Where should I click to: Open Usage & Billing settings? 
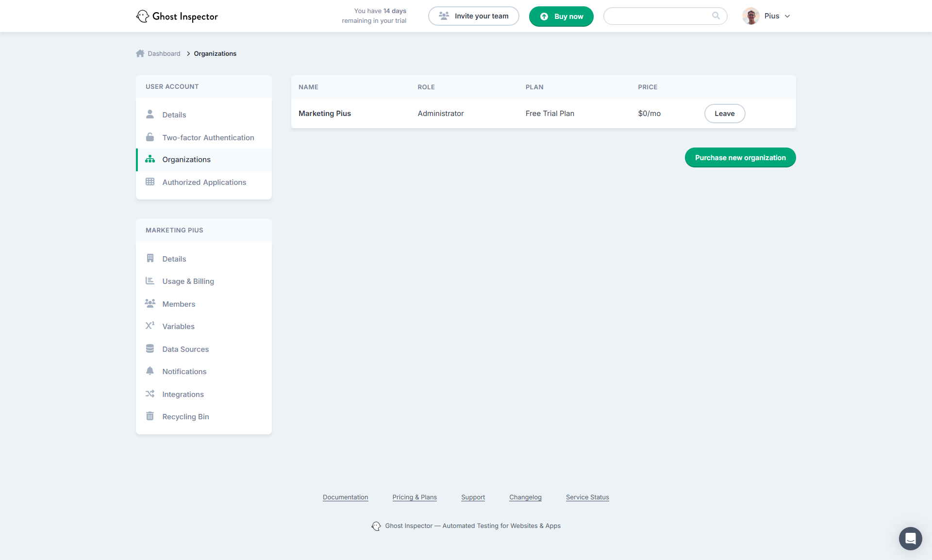pyautogui.click(x=188, y=281)
